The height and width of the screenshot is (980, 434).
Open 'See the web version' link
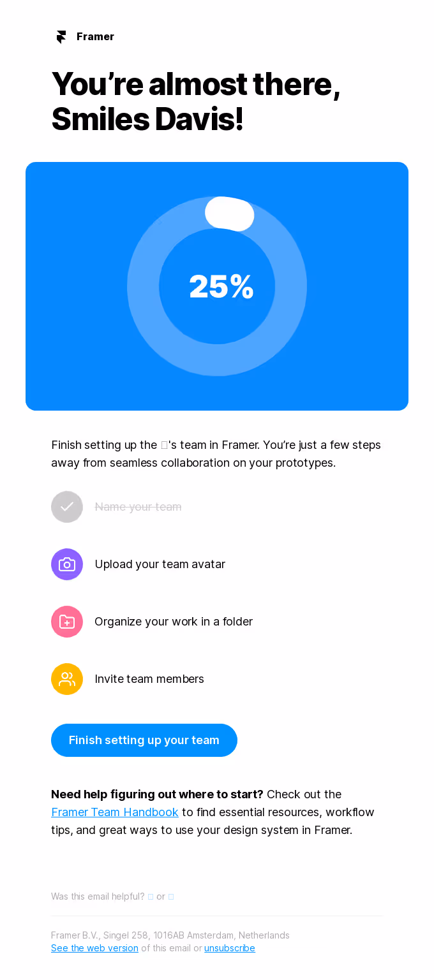coord(94,947)
